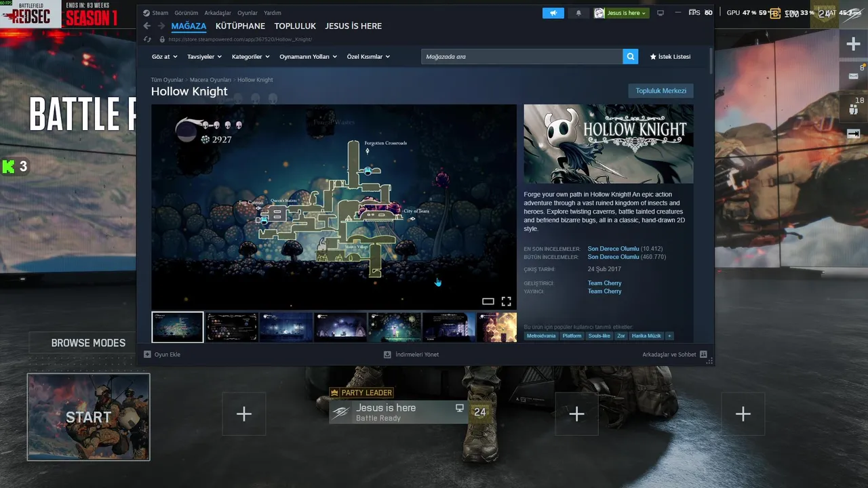
Task: Open the Arkadaşlar menu
Action: pyautogui.click(x=218, y=13)
